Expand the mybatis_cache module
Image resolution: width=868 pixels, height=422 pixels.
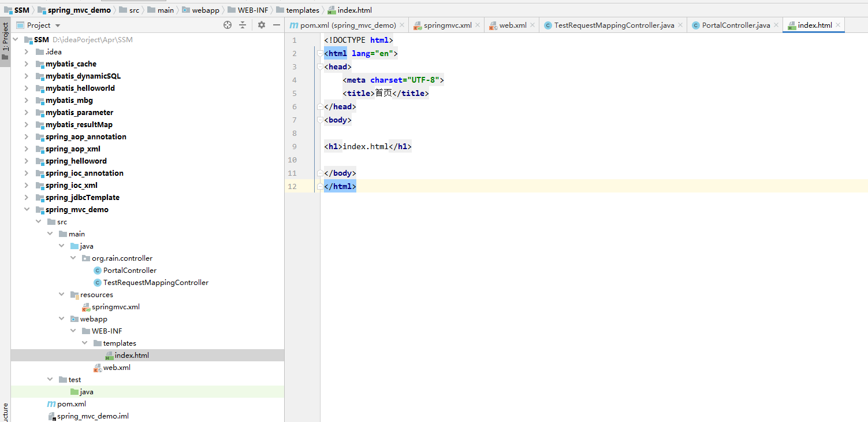click(27, 64)
